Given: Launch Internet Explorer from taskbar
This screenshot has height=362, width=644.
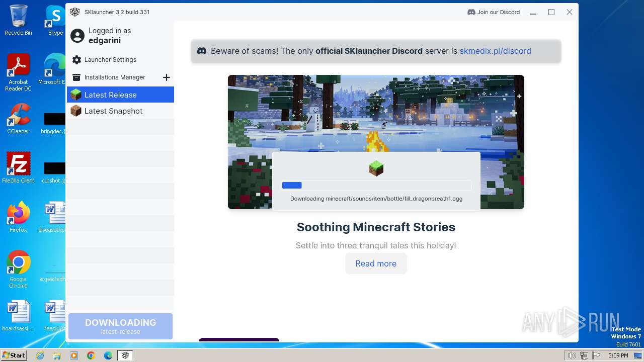Looking at the screenshot, I should [x=40, y=355].
